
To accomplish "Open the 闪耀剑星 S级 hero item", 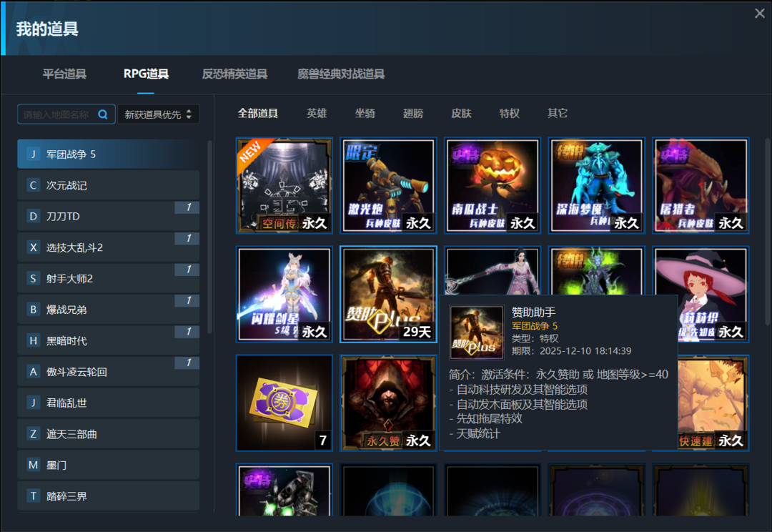I will 284,293.
